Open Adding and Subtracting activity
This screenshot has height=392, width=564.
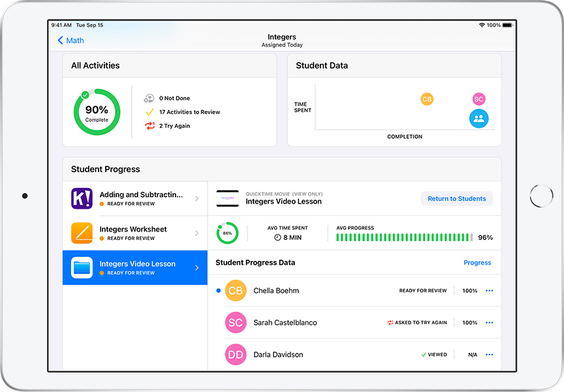coord(140,198)
